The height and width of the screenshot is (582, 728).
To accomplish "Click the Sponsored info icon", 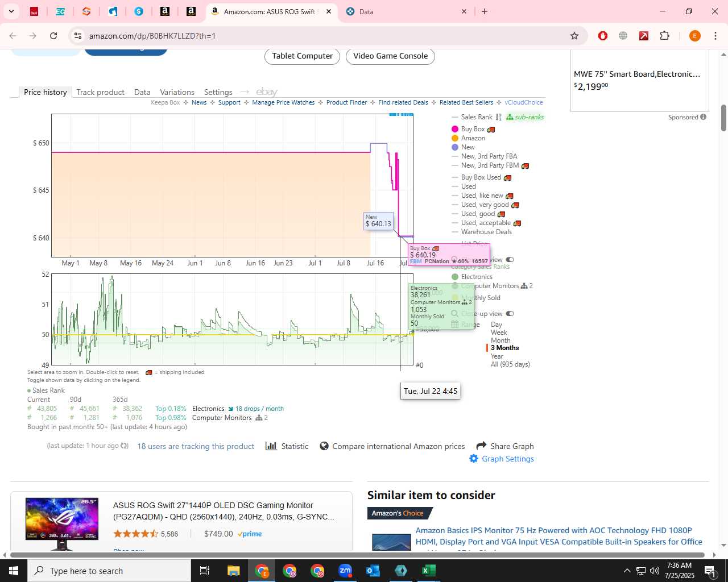I will click(x=704, y=117).
